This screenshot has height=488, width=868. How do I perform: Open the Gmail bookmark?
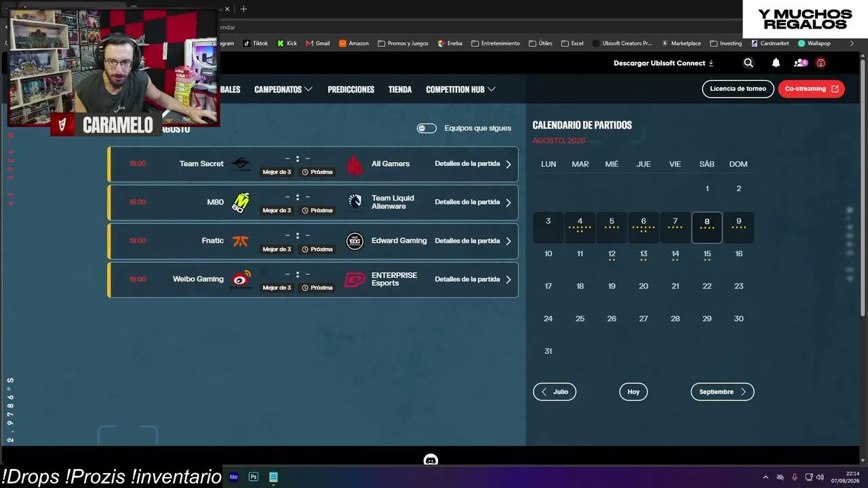coord(318,43)
